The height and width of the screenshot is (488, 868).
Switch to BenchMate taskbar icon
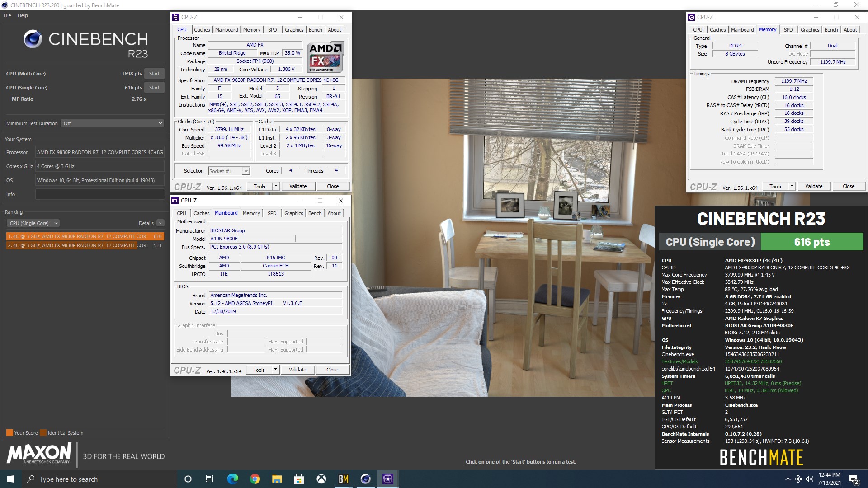pos(343,479)
